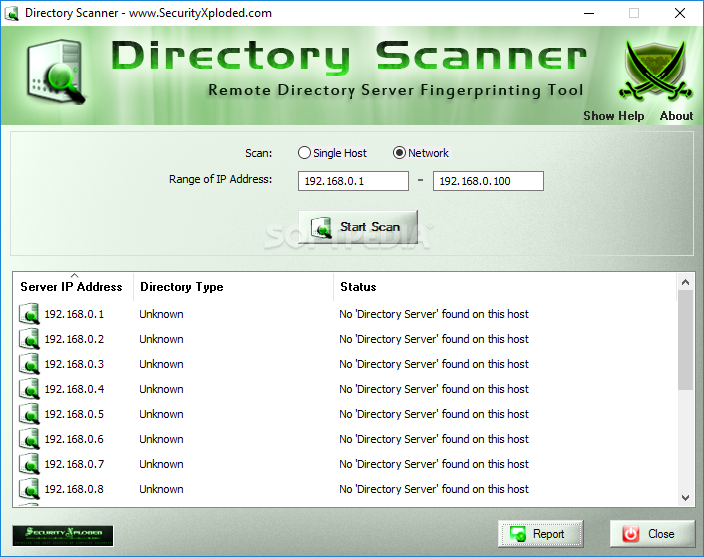Click Unknown directory type for 192.168.0.1

(161, 314)
